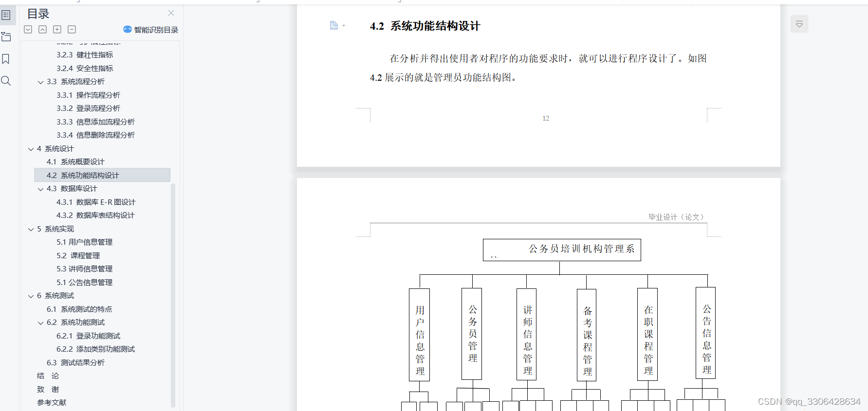Collapse the 3.3 系统流程分析 node

[41, 82]
